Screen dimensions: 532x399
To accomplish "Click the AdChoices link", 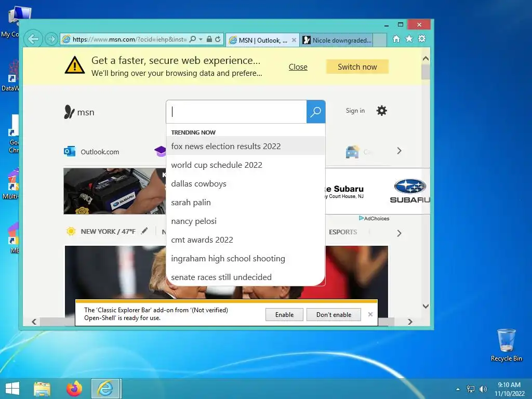I will tap(374, 219).
